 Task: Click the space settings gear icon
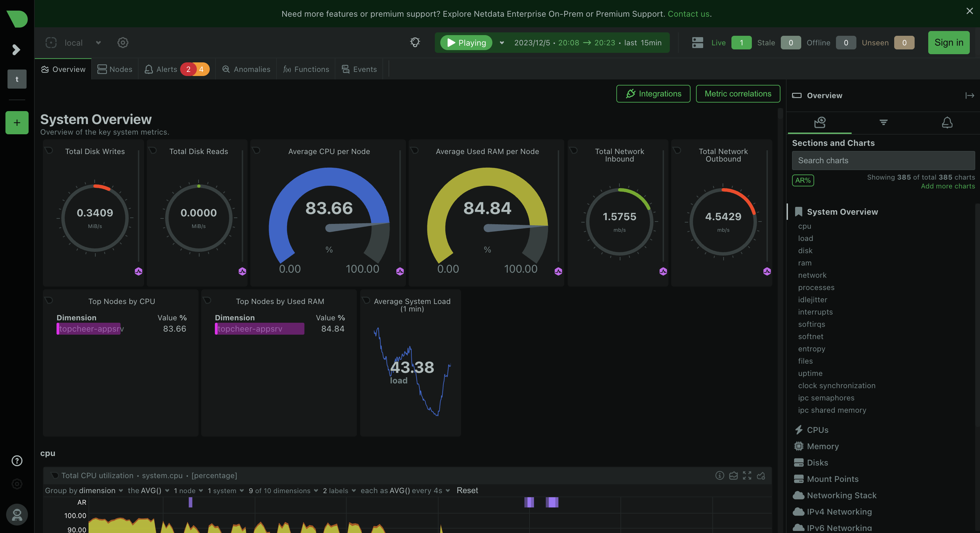[123, 43]
